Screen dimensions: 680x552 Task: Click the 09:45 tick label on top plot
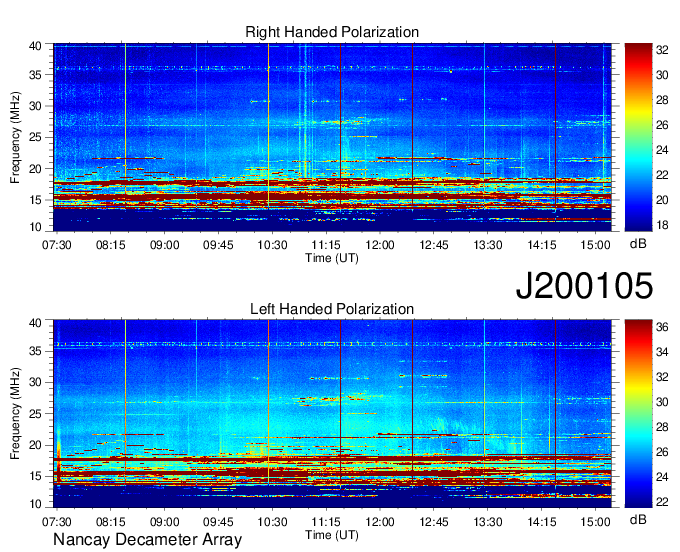click(218, 245)
